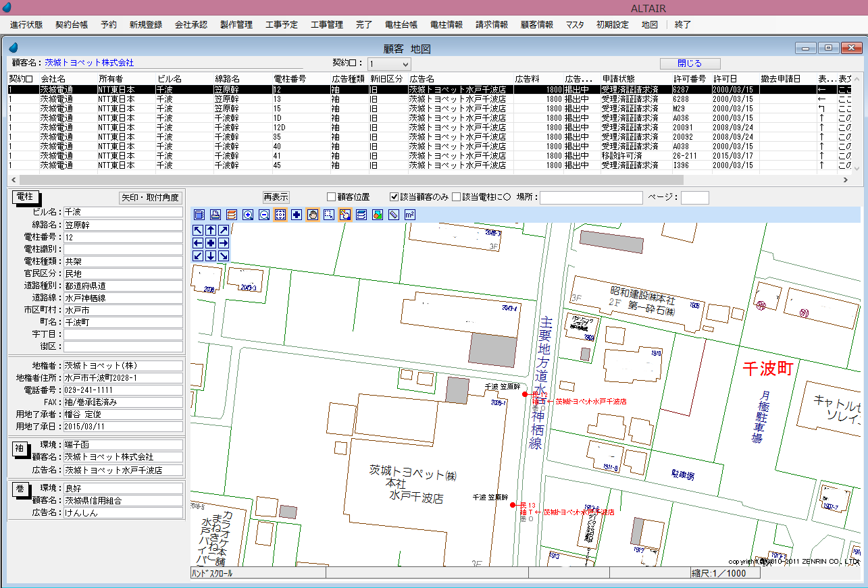Toggle the pointing finger pick tool
The width and height of the screenshot is (868, 588).
click(345, 215)
